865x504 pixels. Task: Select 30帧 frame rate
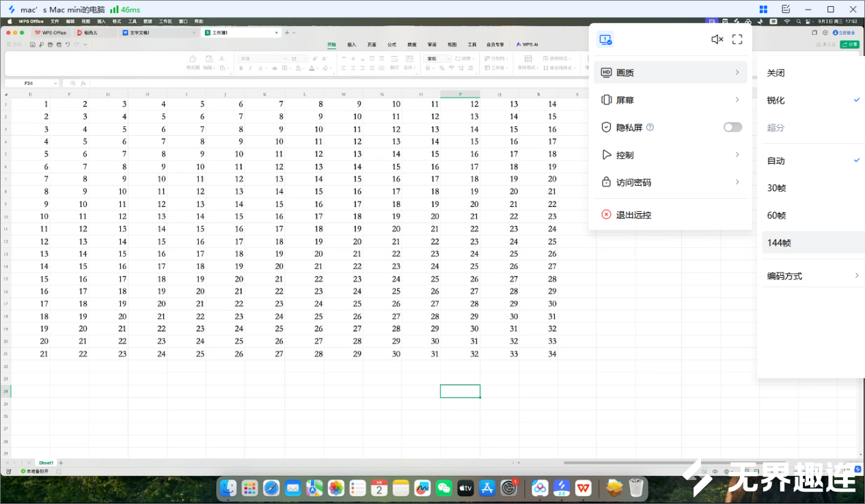(813, 188)
